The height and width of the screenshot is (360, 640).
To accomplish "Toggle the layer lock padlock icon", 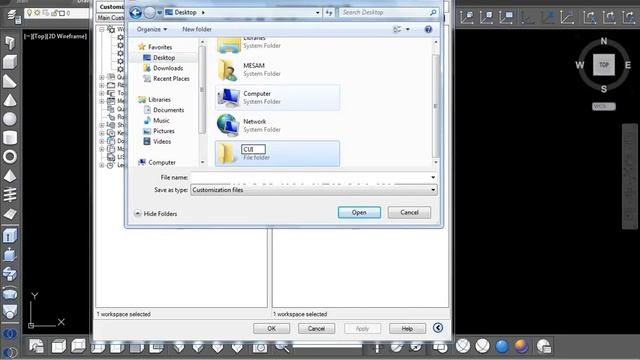I will coord(54,13).
